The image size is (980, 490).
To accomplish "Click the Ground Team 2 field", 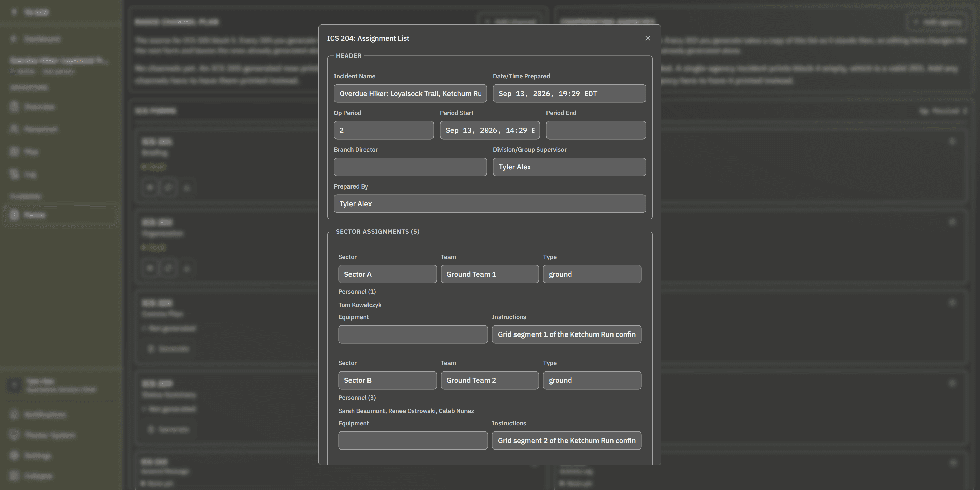I will tap(490, 380).
